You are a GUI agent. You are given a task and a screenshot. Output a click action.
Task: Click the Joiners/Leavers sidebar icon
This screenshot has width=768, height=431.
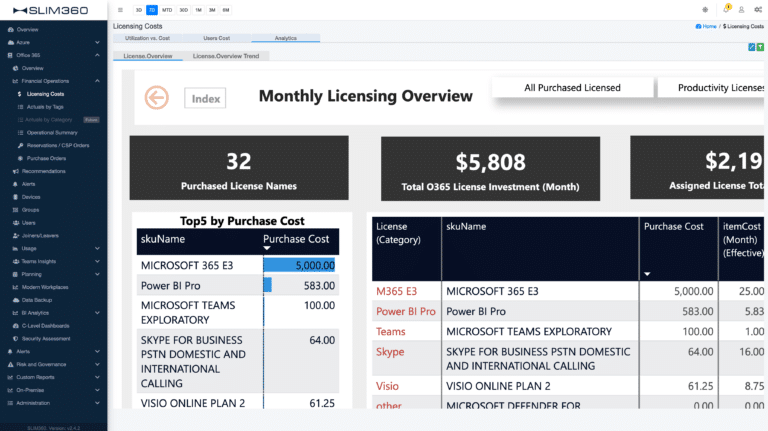coord(16,236)
